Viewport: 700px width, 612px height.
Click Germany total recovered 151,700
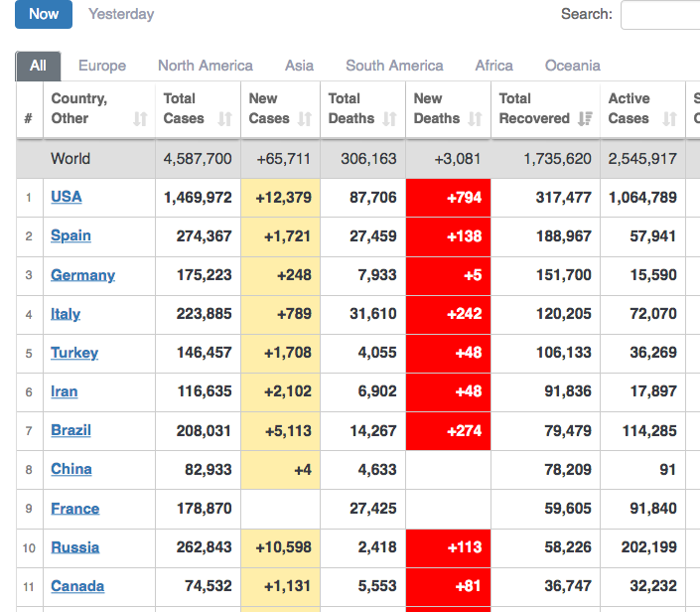563,275
